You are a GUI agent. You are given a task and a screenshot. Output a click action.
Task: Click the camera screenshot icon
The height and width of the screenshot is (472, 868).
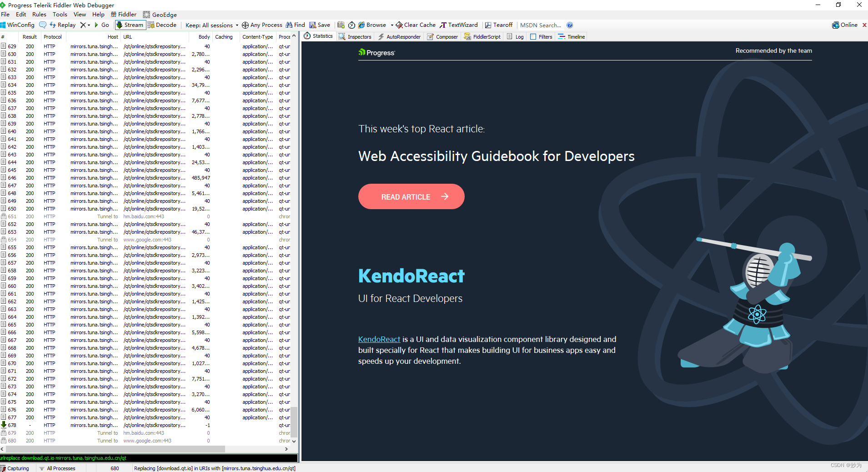pos(341,25)
